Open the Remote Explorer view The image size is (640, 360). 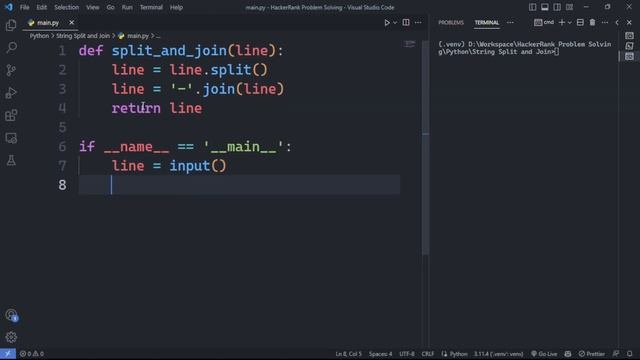(x=11, y=138)
